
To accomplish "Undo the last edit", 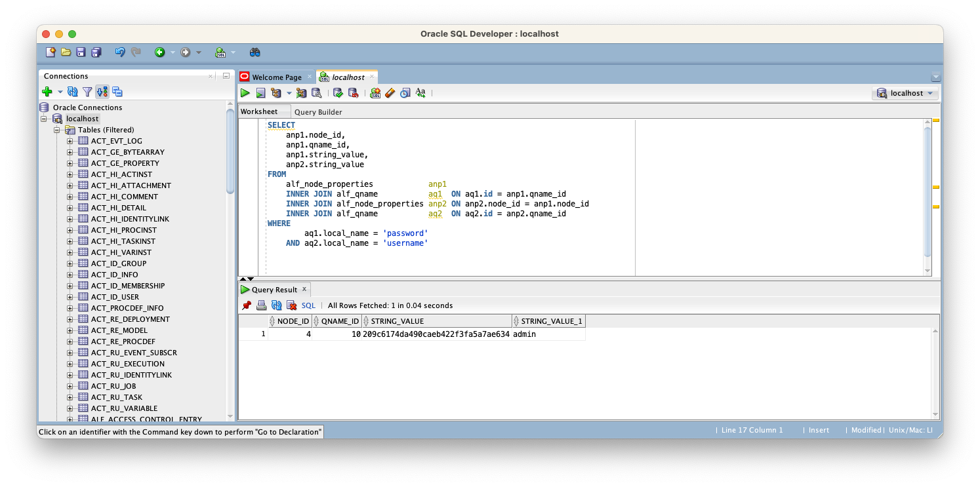I will [x=120, y=52].
